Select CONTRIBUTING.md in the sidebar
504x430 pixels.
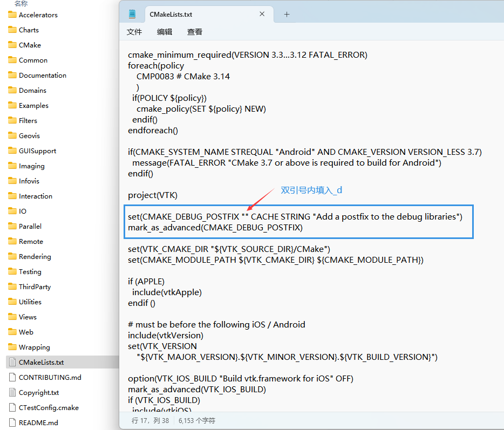point(39,377)
